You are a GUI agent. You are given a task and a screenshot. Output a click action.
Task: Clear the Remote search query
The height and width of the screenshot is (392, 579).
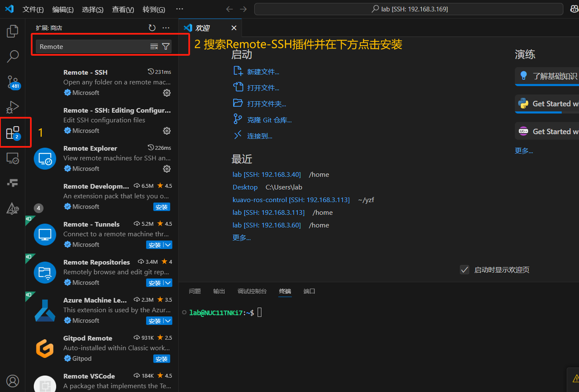[154, 46]
